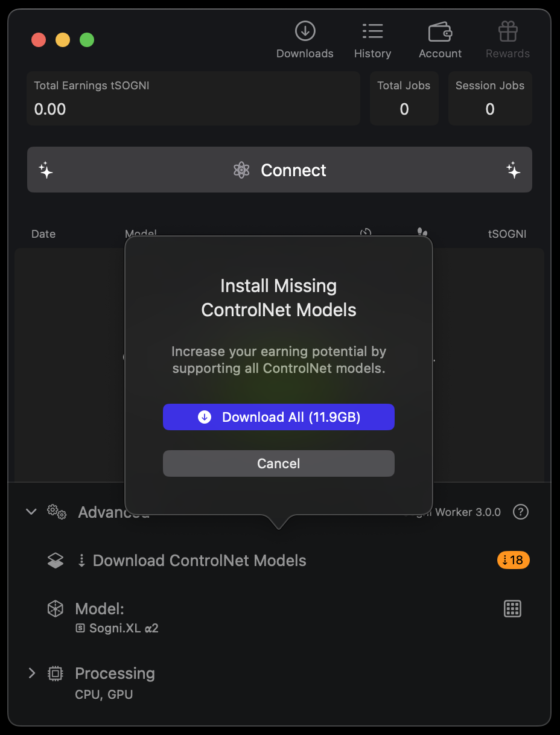This screenshot has width=560, height=735.
Task: Open the model grid selector icon
Action: coord(512,609)
